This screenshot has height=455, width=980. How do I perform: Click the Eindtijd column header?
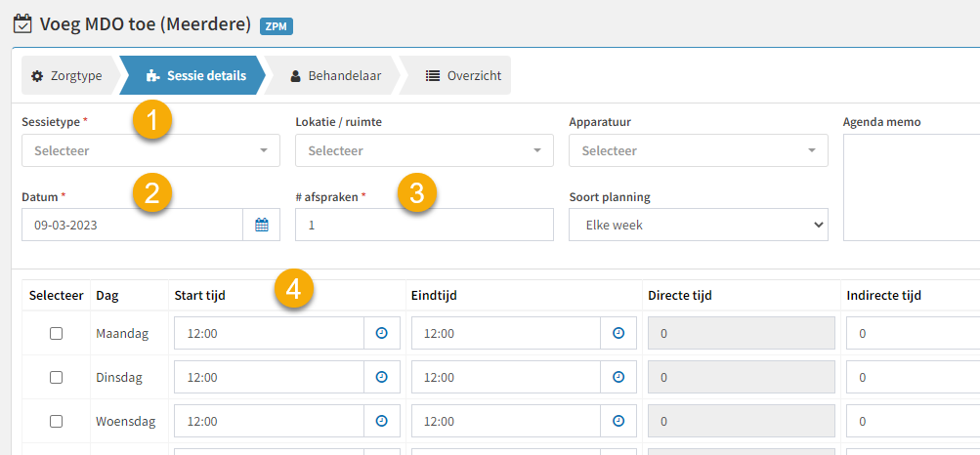(434, 296)
